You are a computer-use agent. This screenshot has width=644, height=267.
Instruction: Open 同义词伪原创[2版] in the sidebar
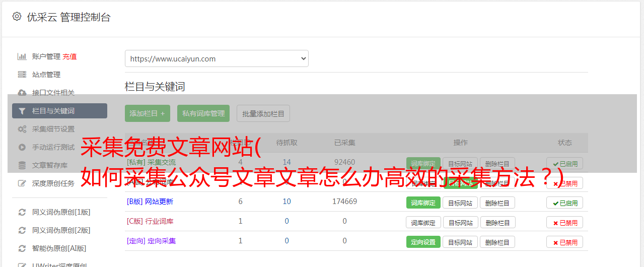click(61, 230)
